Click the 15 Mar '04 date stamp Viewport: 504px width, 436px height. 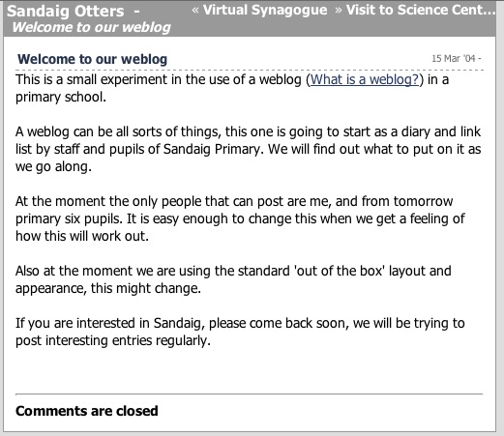tap(454, 59)
